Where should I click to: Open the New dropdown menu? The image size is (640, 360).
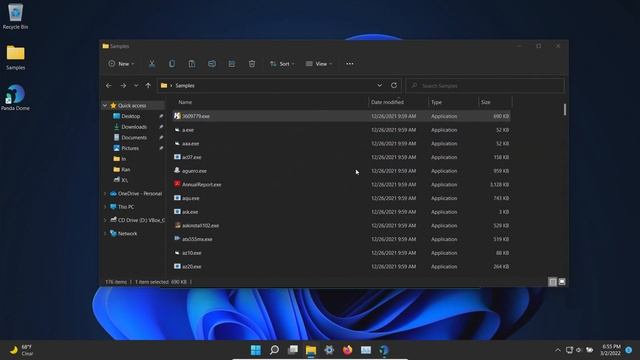tap(121, 64)
